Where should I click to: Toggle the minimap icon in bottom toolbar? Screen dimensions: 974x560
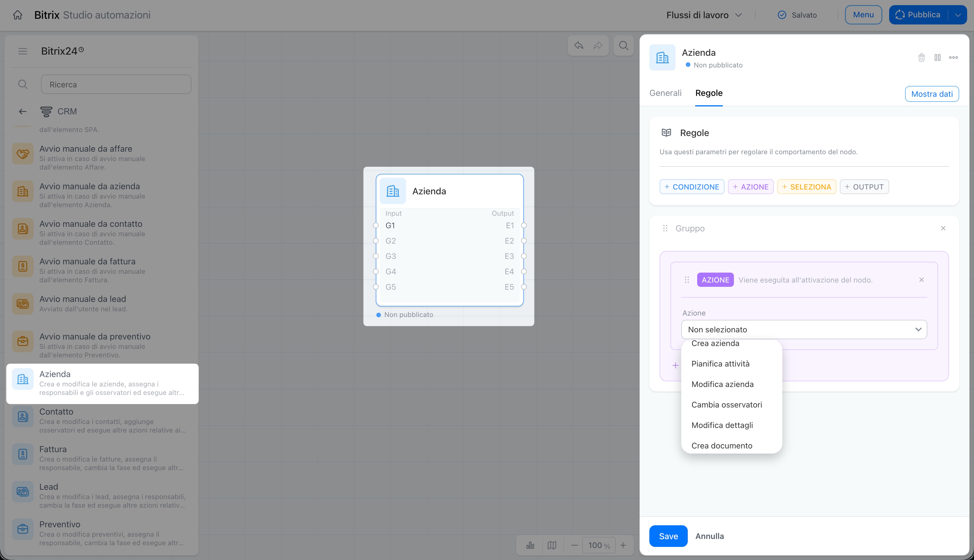(x=552, y=545)
